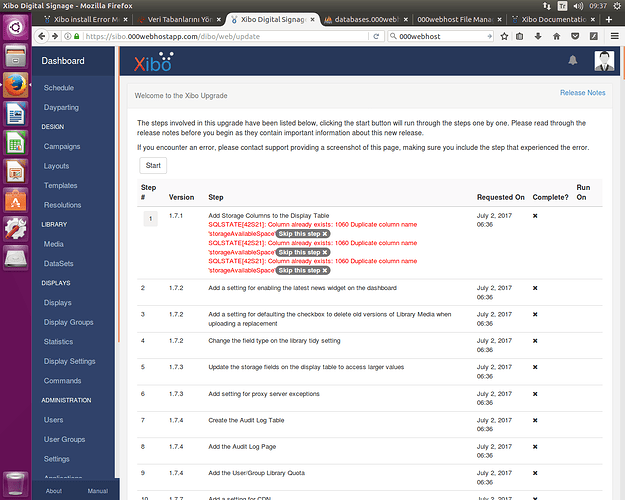Open Ubuntu Software Center dock icon
625x500 pixels.
(16, 201)
